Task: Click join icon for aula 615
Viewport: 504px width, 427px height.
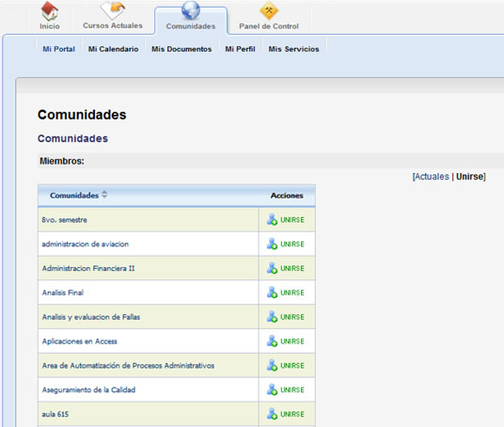Action: pos(272,414)
